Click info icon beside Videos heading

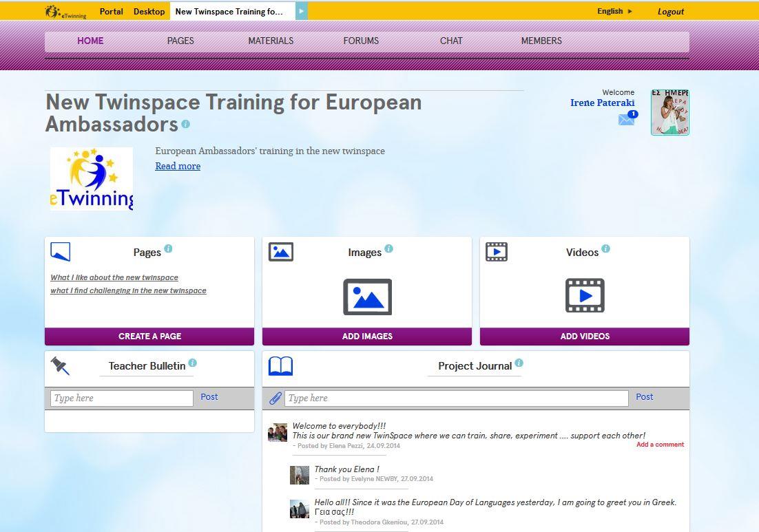coord(605,248)
